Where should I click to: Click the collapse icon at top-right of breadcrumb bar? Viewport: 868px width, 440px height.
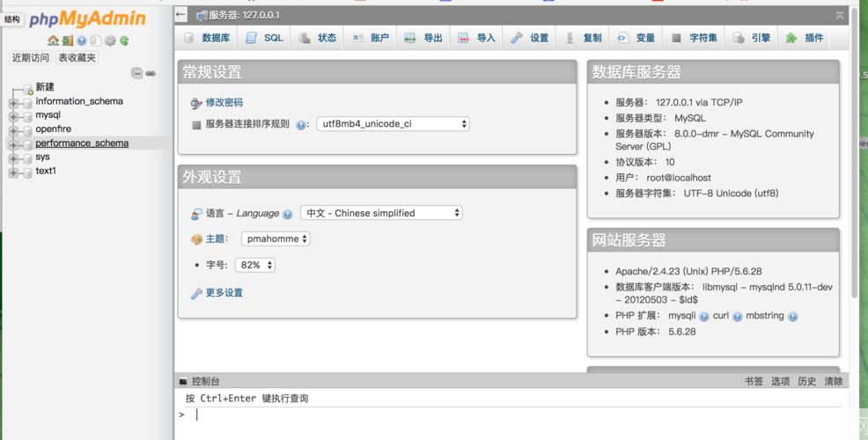coord(840,16)
